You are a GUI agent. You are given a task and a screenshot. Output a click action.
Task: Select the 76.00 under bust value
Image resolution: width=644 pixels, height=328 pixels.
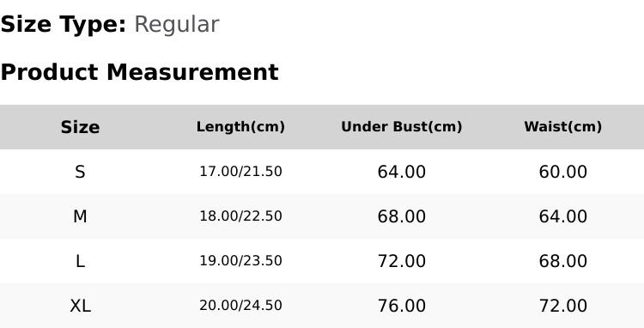(x=402, y=306)
